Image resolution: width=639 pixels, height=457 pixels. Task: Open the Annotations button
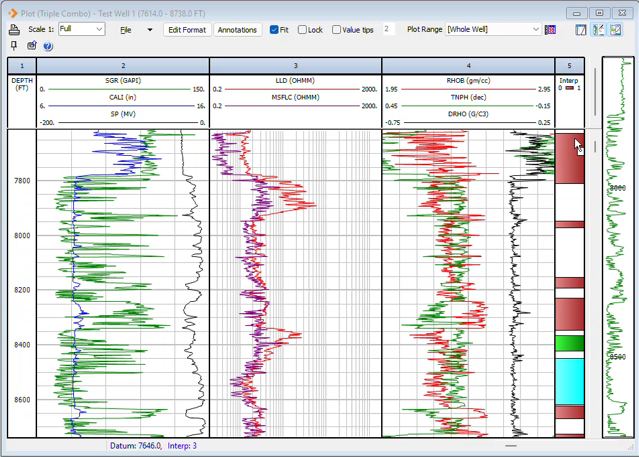click(237, 30)
